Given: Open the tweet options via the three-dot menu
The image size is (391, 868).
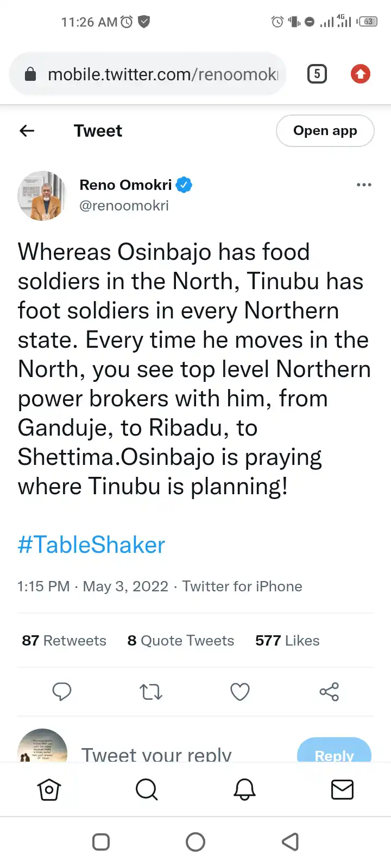Looking at the screenshot, I should coord(364,185).
